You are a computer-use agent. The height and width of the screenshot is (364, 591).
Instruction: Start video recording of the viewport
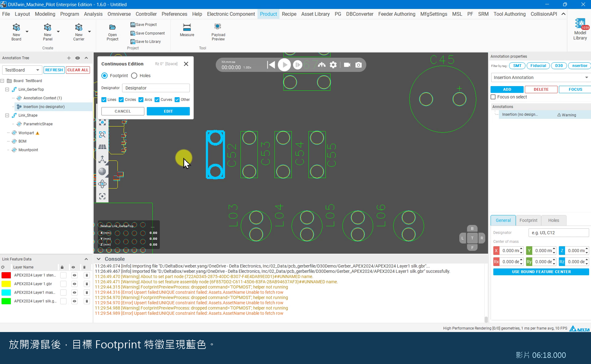point(347,65)
